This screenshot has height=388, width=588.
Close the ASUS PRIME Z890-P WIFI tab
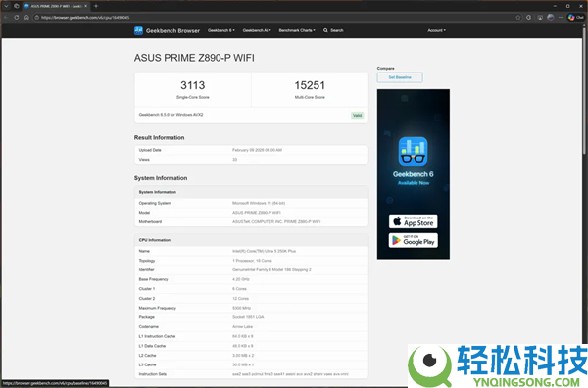(x=85, y=6)
